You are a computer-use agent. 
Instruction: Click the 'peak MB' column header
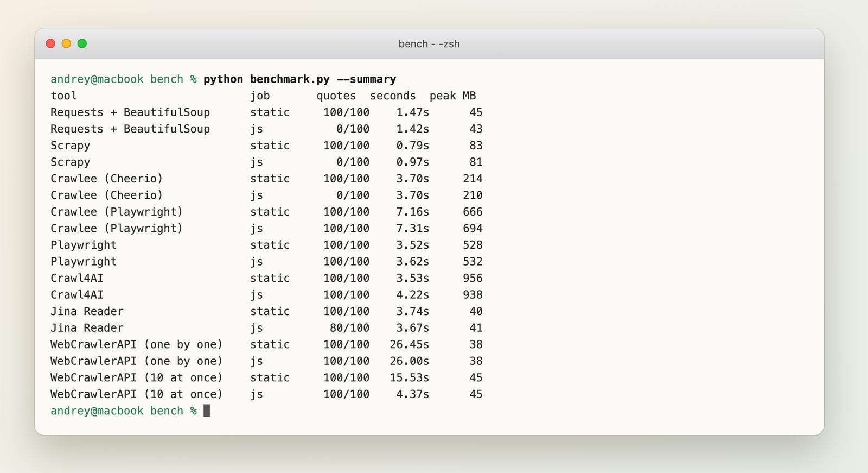(453, 96)
